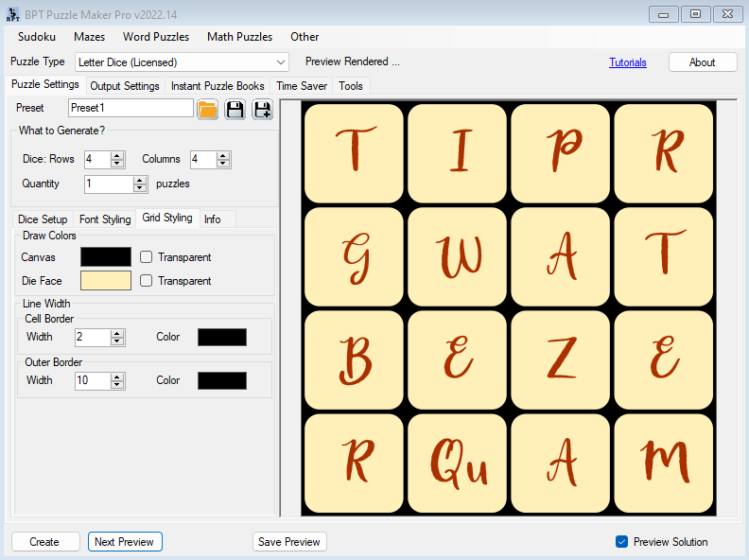
Task: Click the M die in preview
Action: 665,464
